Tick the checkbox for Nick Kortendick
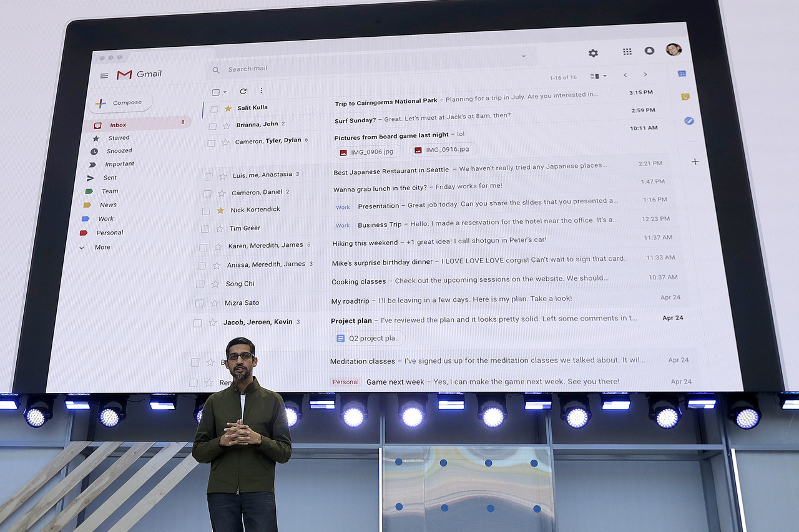 click(206, 211)
